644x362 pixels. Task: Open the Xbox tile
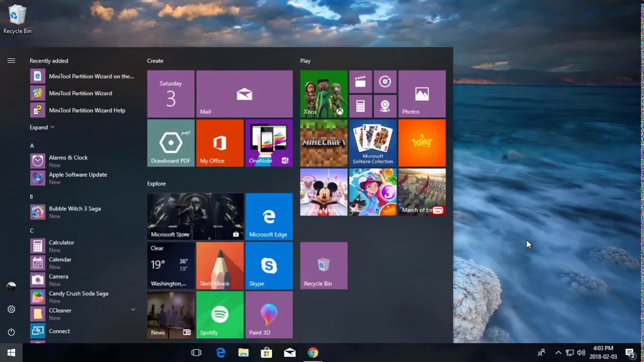[x=324, y=94]
